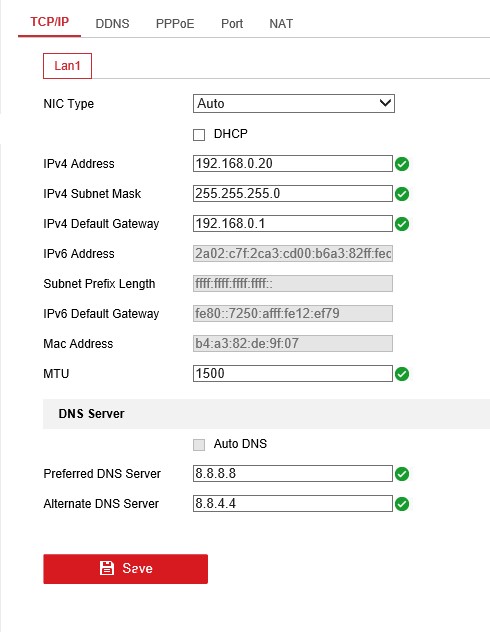This screenshot has height=632, width=490.
Task: Open the NIC Type dropdown
Action: [x=294, y=104]
